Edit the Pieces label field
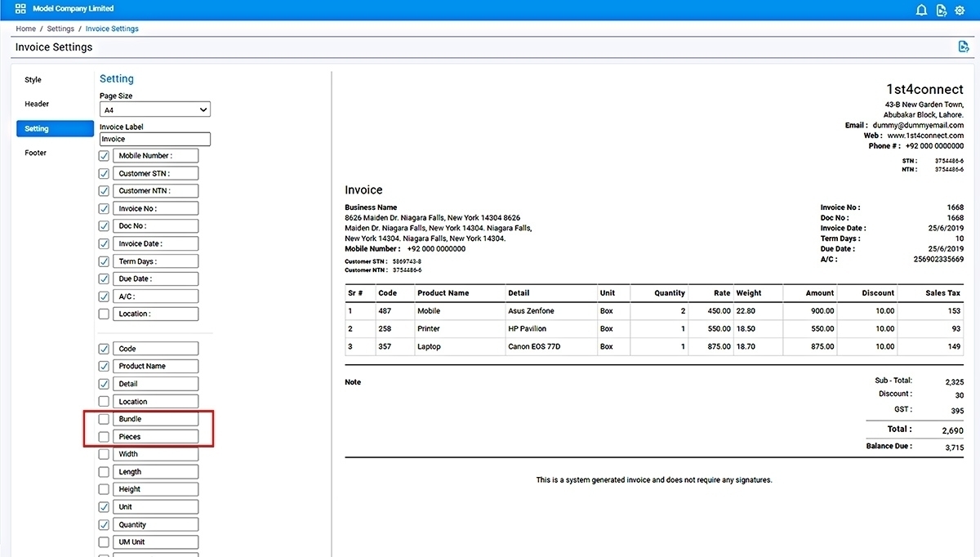 click(x=156, y=437)
